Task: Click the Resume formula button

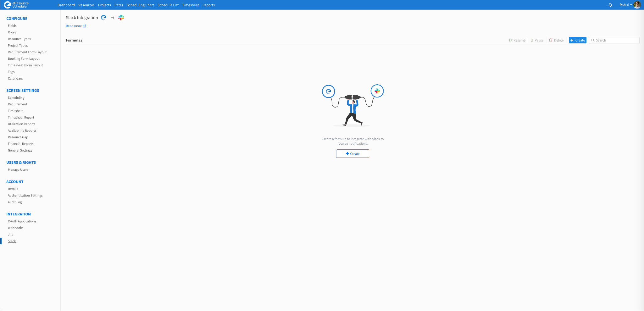Action: click(517, 40)
